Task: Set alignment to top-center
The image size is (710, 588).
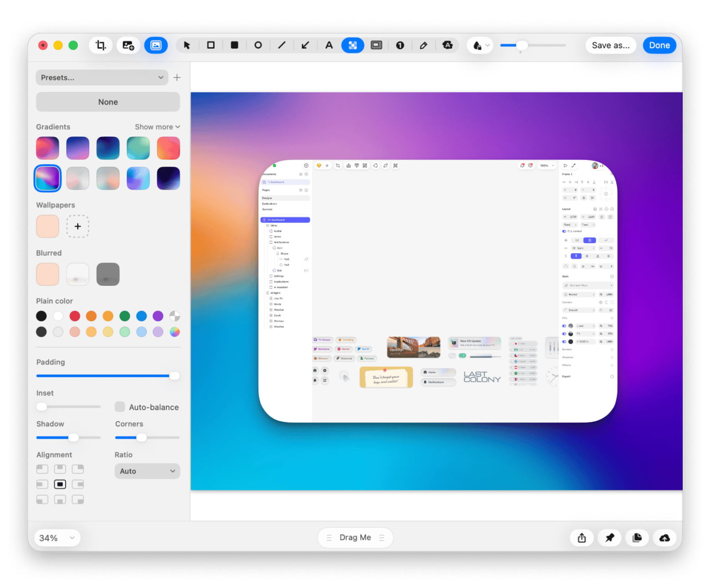Action: pos(60,469)
